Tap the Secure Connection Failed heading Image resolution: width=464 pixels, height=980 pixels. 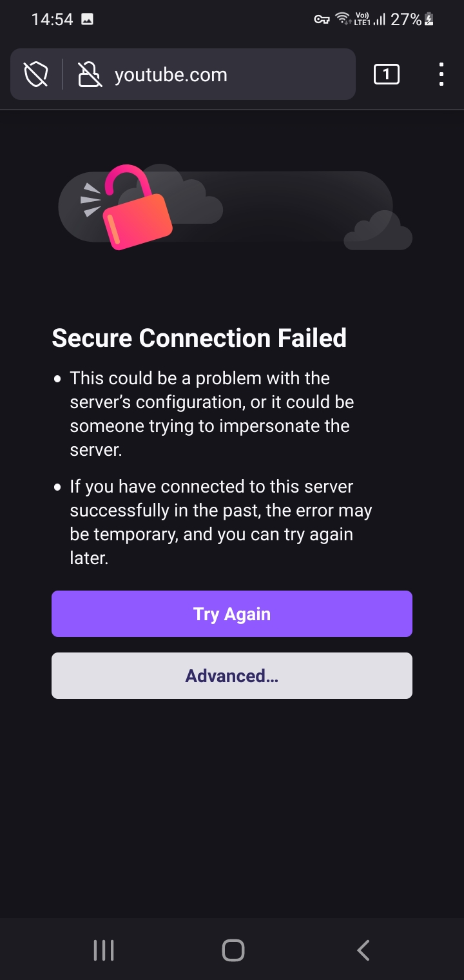click(x=199, y=338)
